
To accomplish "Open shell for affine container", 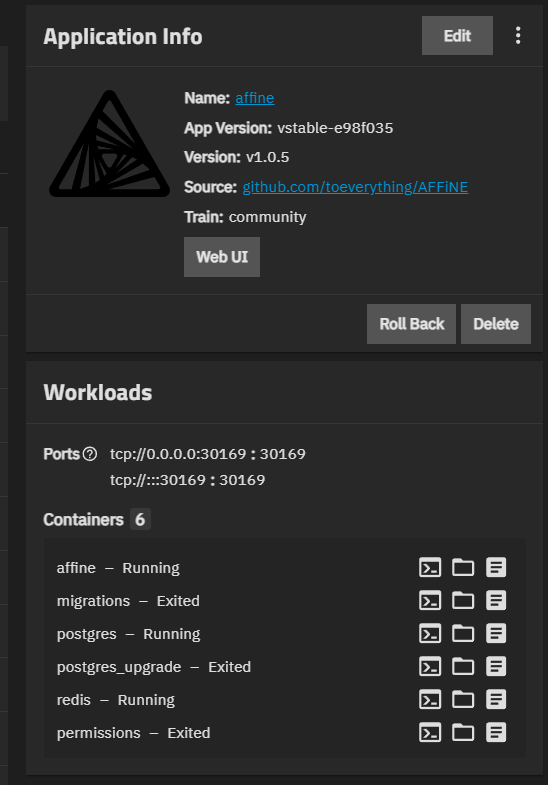I will point(430,568).
